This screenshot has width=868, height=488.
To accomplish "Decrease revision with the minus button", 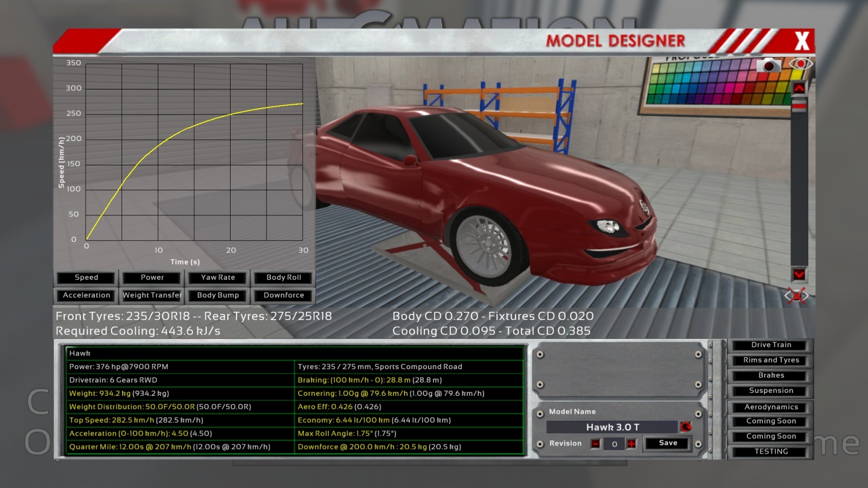I will [596, 444].
